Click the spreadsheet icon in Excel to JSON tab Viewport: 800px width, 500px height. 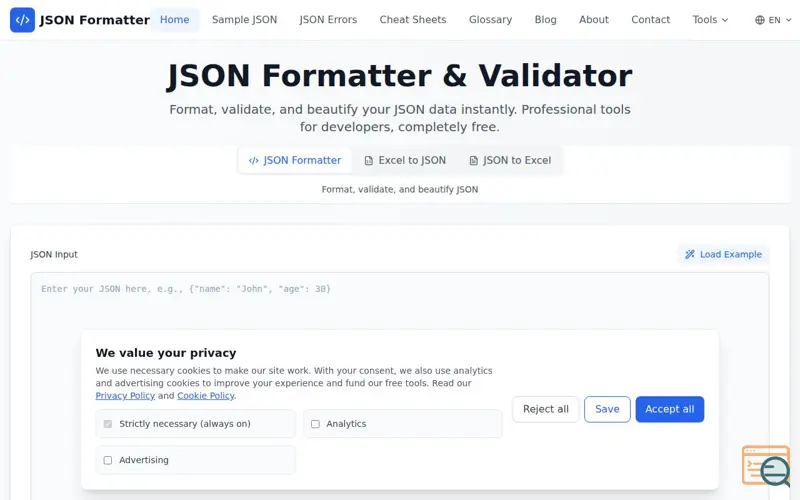click(368, 161)
